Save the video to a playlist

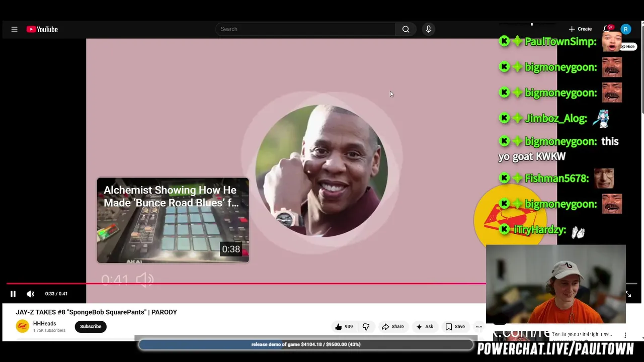[455, 327]
